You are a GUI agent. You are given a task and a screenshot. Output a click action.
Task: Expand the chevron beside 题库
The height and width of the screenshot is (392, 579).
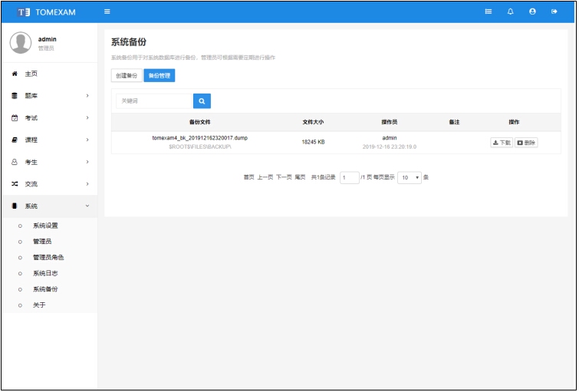87,96
